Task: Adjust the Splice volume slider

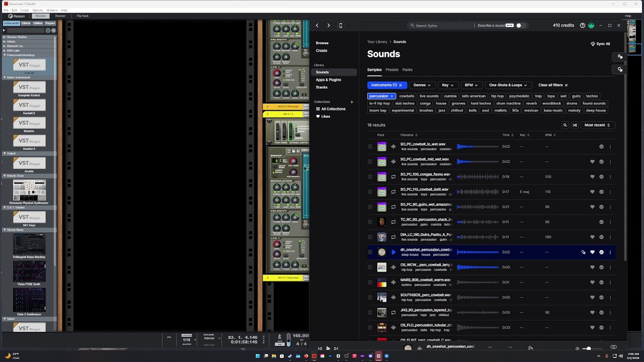Action: tap(592, 348)
